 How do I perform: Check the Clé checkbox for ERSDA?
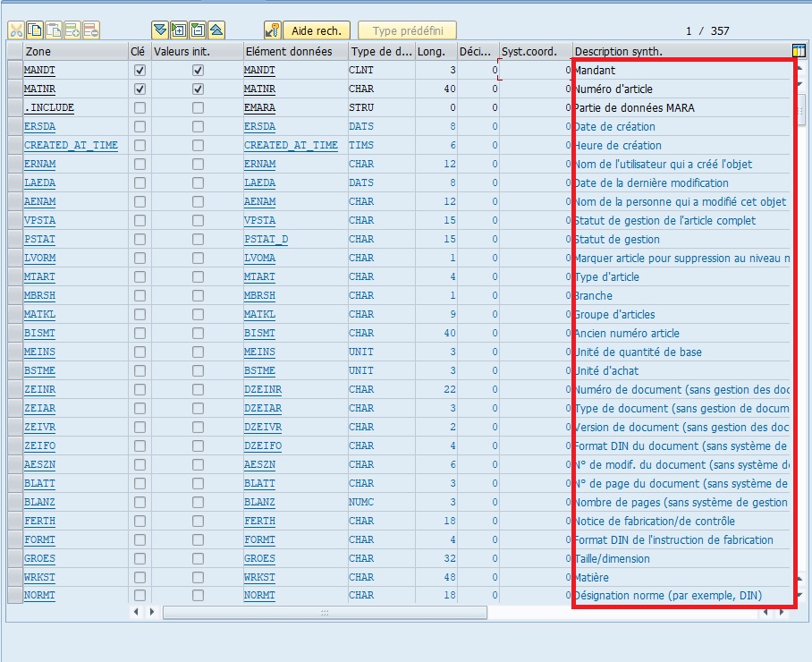[139, 126]
